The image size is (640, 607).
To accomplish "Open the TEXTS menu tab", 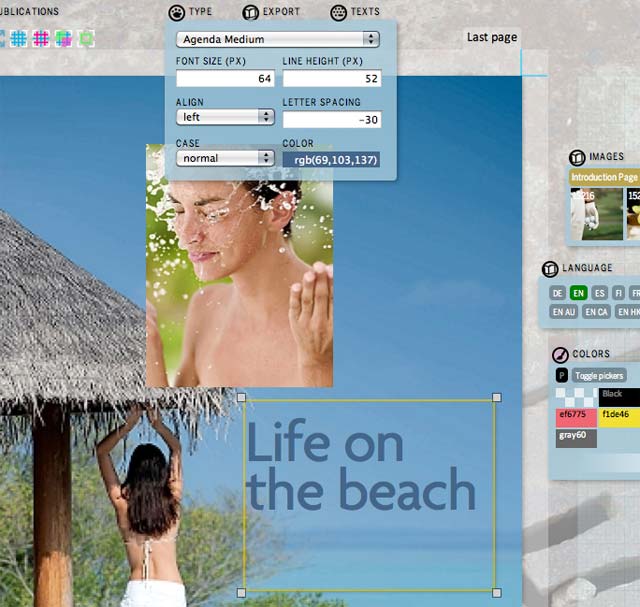I will (x=365, y=11).
